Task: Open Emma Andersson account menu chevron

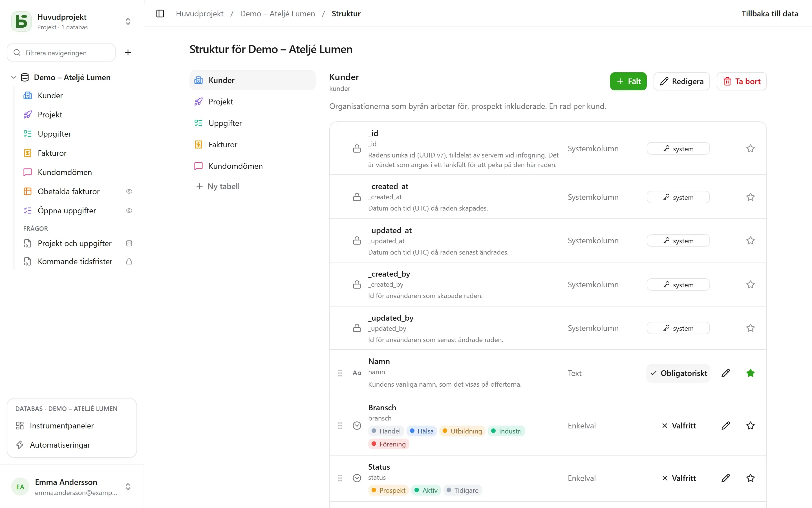Action: [x=128, y=487]
